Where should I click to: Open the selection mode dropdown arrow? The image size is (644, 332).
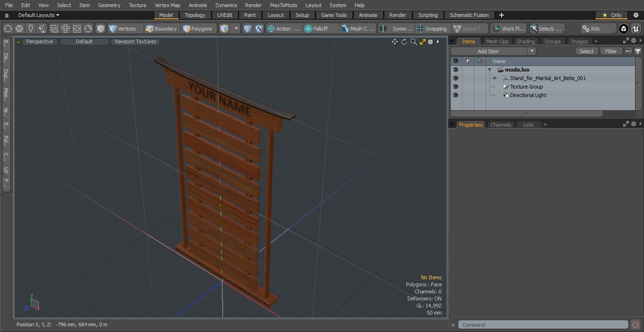236,29
